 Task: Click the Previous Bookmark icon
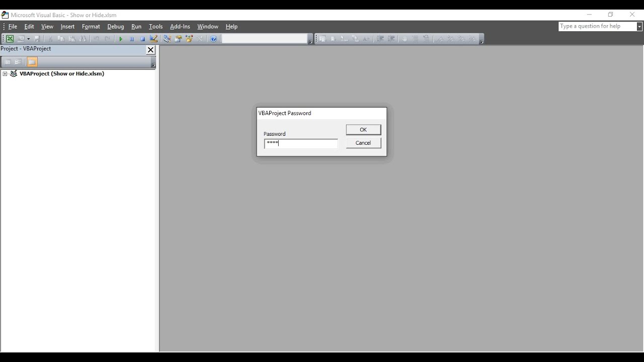462,39
